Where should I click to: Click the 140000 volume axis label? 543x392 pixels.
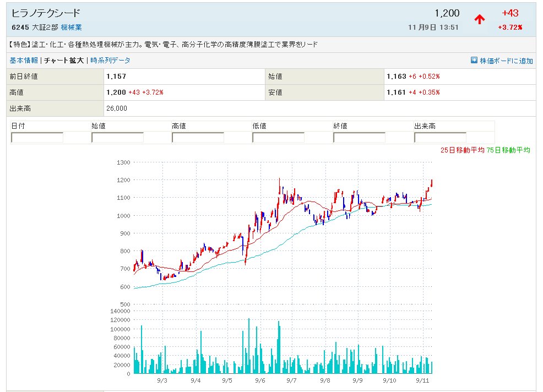pos(120,311)
